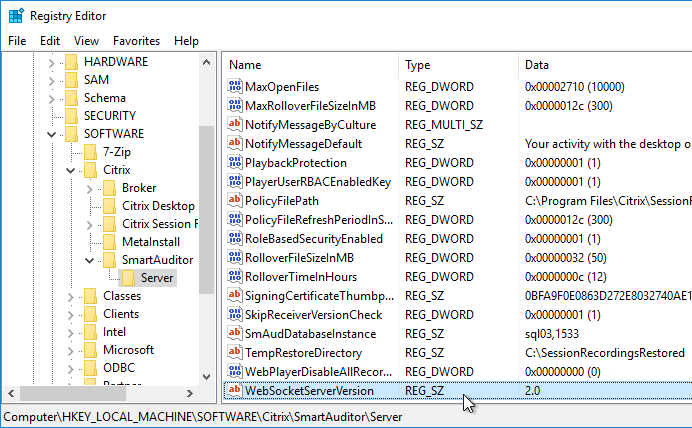The height and width of the screenshot is (428, 692).
Task: Click the string icon beside NotifyMessageByCulture
Action: 235,124
